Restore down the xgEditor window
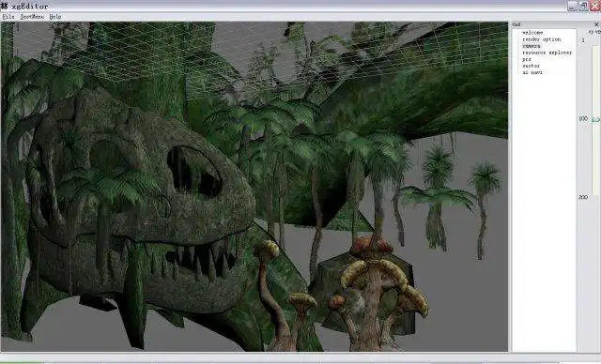 coord(583,6)
